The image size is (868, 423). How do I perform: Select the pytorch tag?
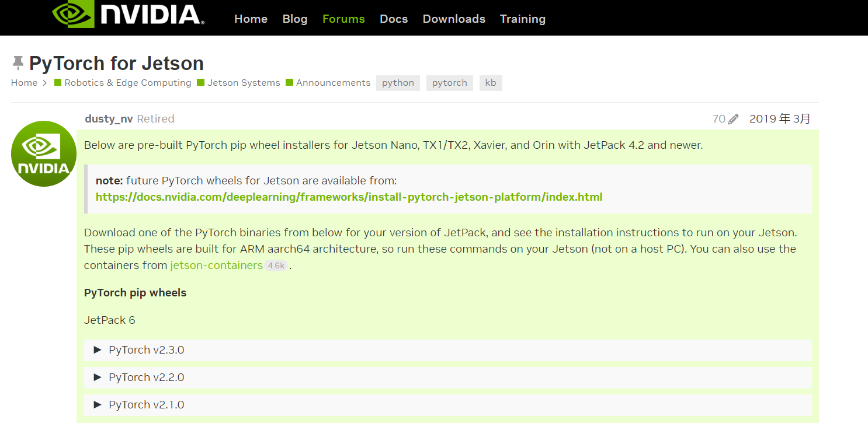tap(450, 83)
